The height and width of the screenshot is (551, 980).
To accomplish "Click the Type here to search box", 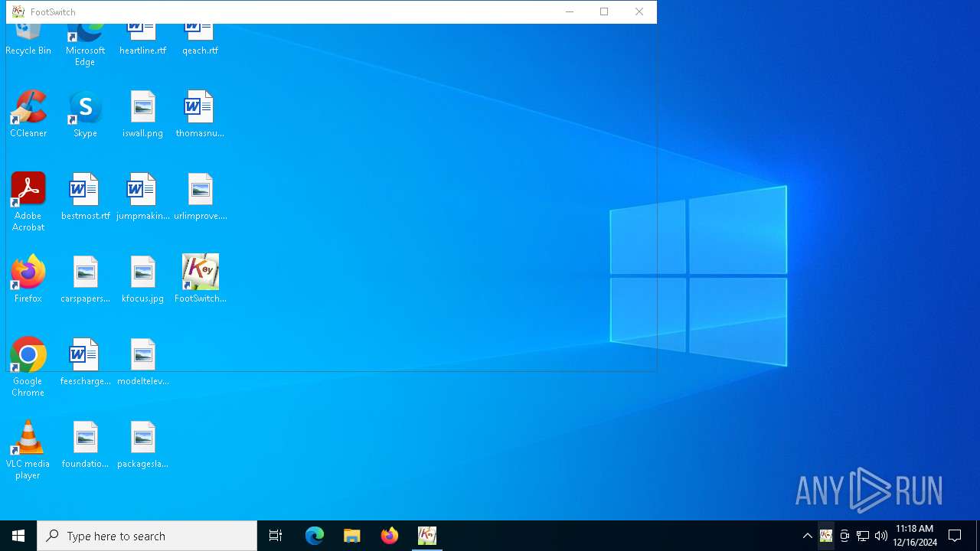I will click(147, 536).
